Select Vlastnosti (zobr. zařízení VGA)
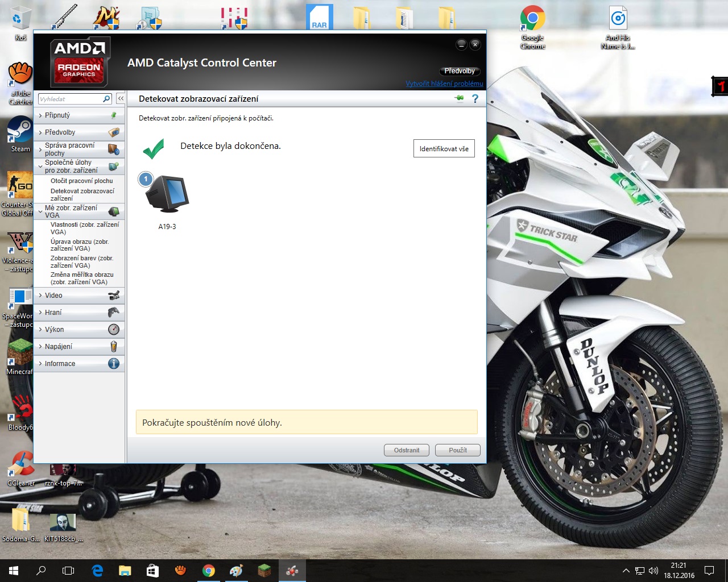This screenshot has width=728, height=582. pos(84,228)
